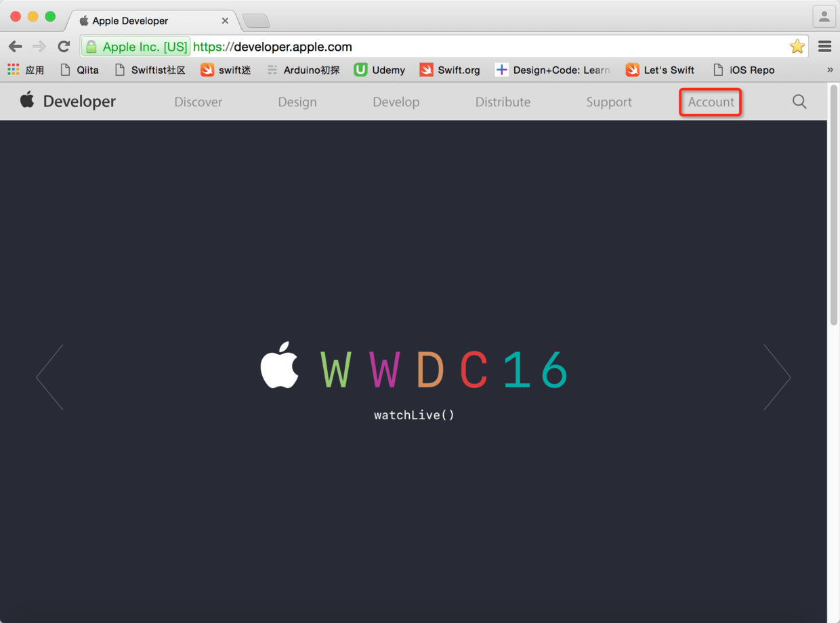This screenshot has height=623, width=840.
Task: Open the Distribute menu
Action: (x=503, y=102)
